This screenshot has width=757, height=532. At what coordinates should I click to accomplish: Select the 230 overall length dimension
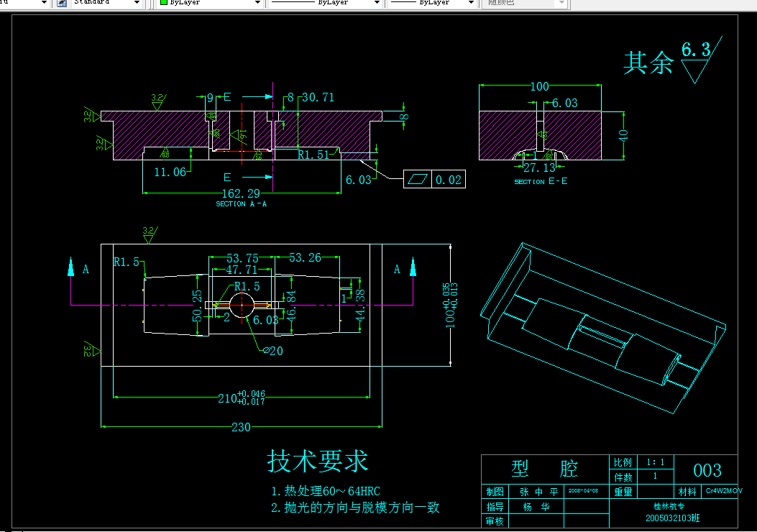pyautogui.click(x=241, y=427)
